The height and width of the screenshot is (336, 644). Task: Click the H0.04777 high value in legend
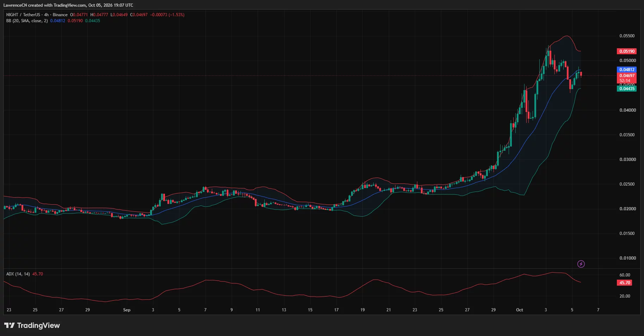(99, 15)
